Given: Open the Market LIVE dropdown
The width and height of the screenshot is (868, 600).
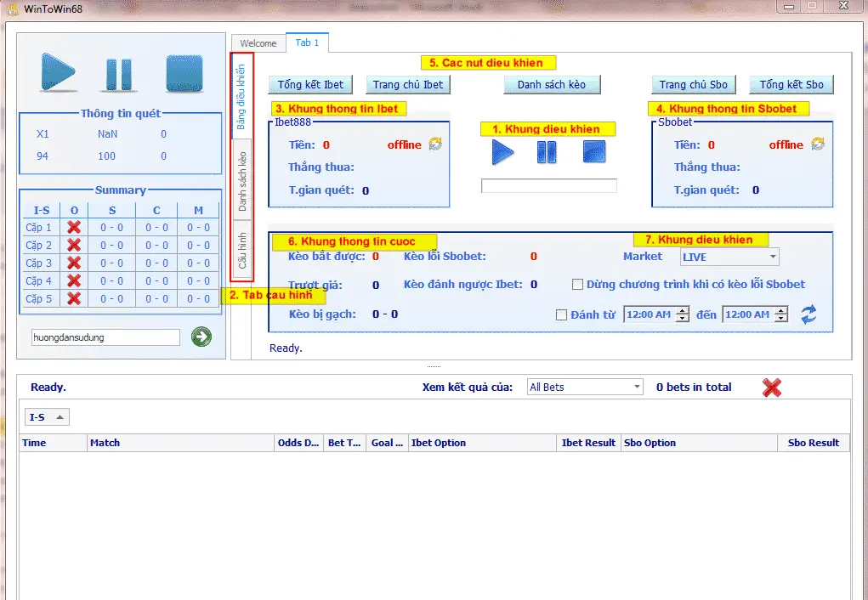Looking at the screenshot, I should 729,257.
